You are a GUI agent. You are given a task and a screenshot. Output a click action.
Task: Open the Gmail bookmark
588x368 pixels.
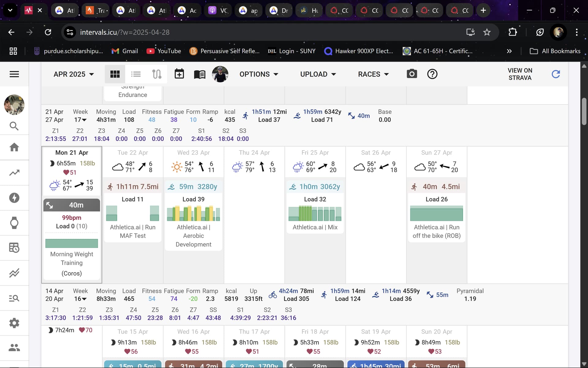point(125,51)
